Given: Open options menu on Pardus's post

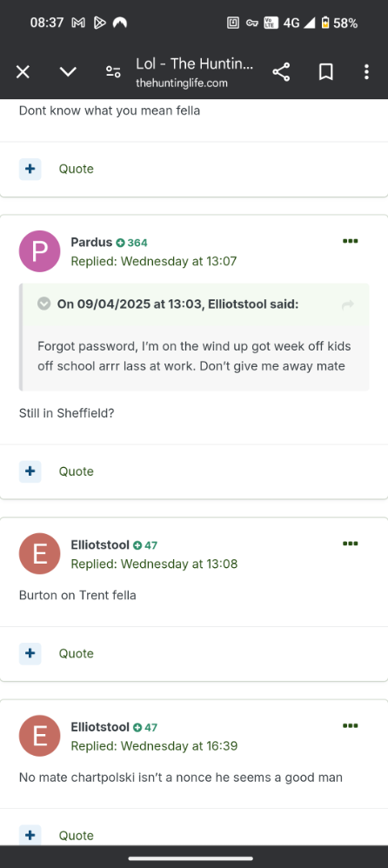Looking at the screenshot, I should click(351, 241).
